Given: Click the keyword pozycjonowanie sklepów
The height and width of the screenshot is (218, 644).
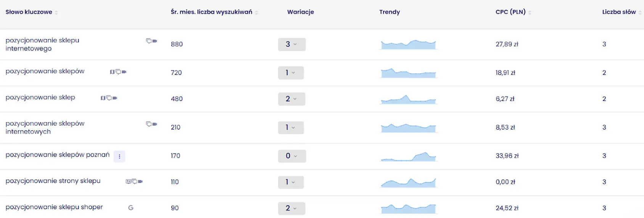Looking at the screenshot, I should [45, 71].
